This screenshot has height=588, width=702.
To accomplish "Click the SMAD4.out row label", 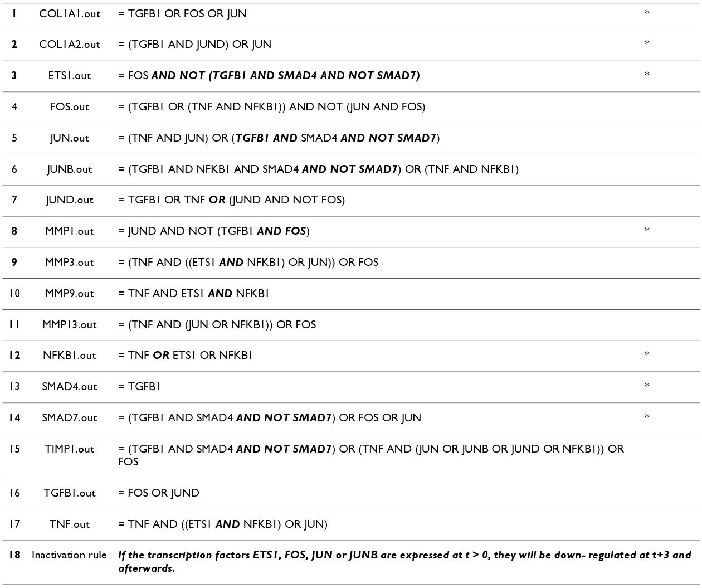I will [x=70, y=387].
